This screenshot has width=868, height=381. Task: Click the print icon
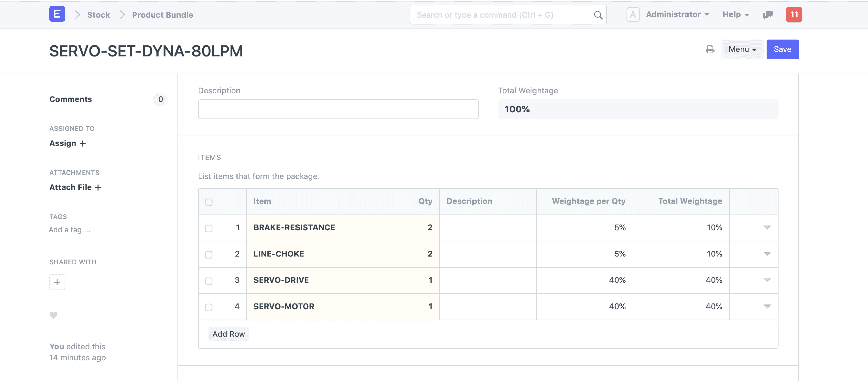tap(710, 50)
